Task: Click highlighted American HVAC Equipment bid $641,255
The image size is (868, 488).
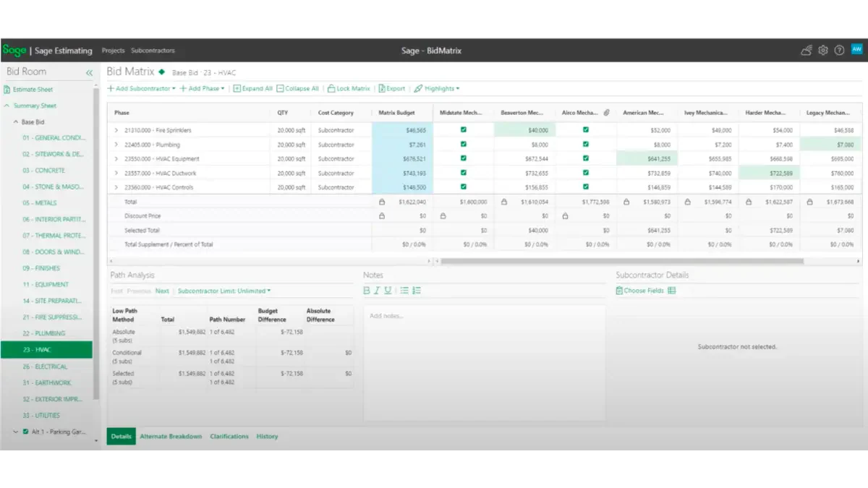Action: pyautogui.click(x=647, y=159)
